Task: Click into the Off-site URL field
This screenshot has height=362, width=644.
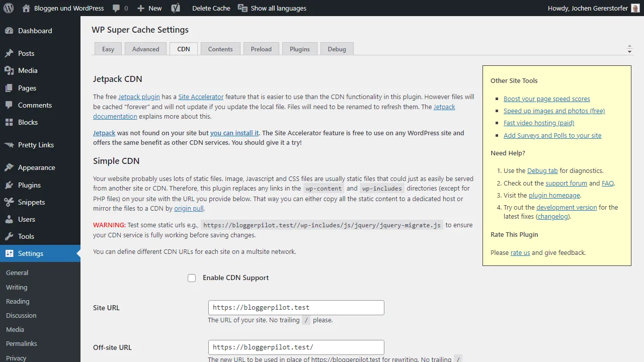Action: coord(296,347)
